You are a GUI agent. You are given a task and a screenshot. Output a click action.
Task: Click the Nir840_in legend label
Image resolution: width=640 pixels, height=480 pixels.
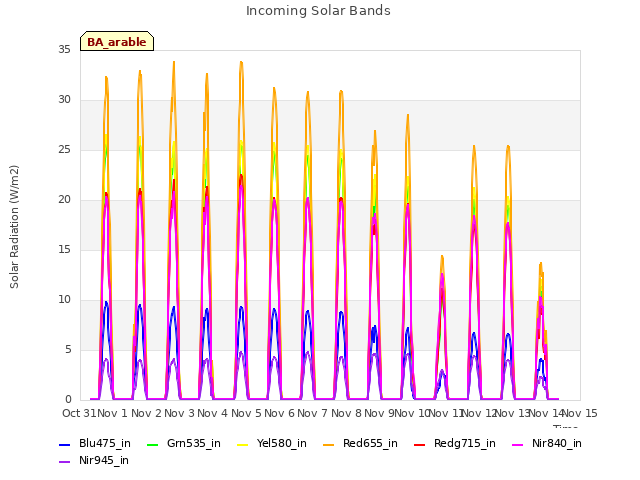coord(557,443)
